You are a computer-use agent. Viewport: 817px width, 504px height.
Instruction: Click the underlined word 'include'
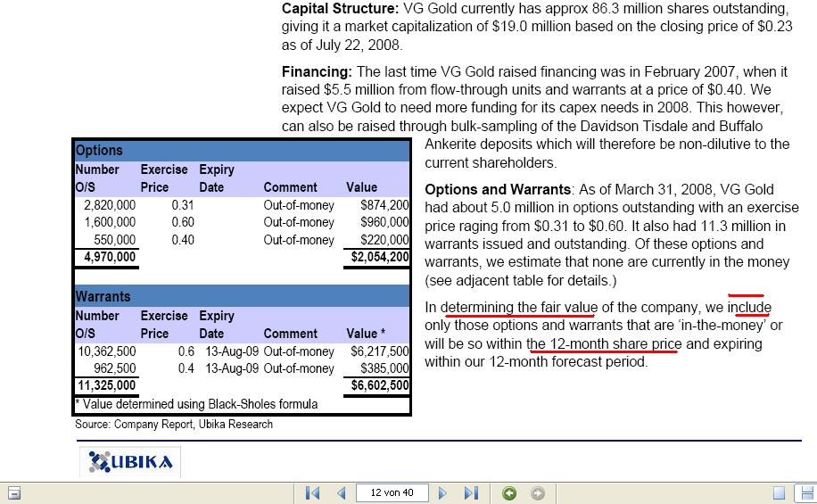click(x=749, y=308)
